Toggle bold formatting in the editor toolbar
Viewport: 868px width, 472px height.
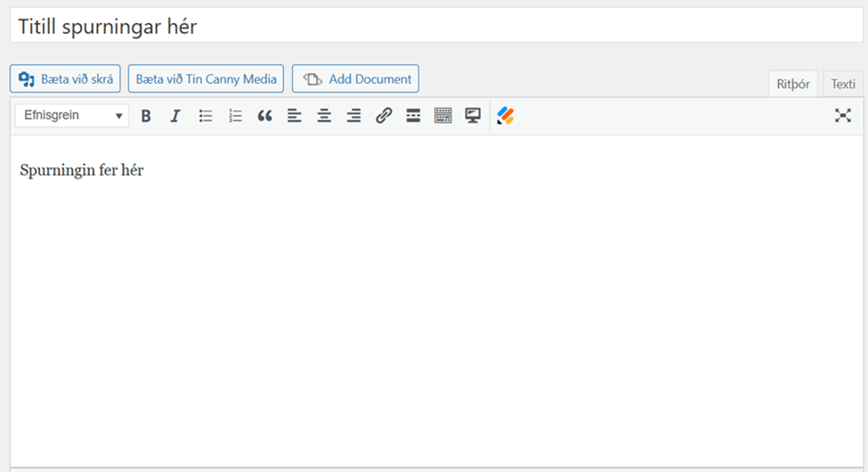[146, 116]
